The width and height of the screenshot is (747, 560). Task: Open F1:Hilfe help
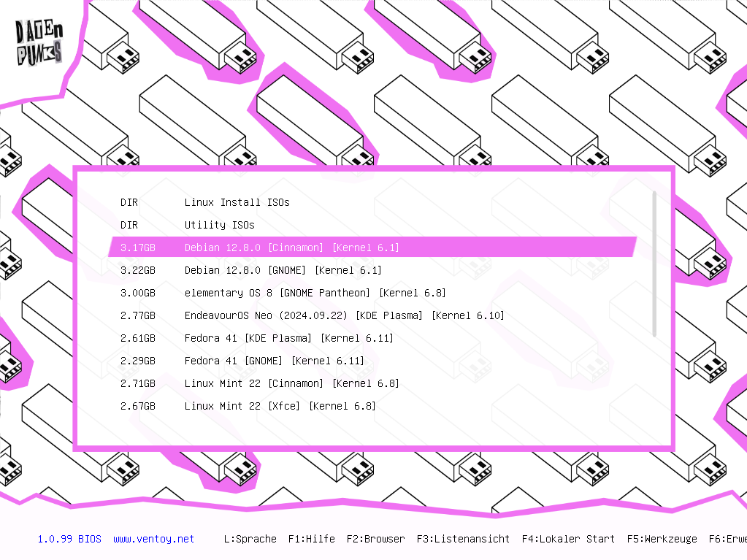pos(312,539)
